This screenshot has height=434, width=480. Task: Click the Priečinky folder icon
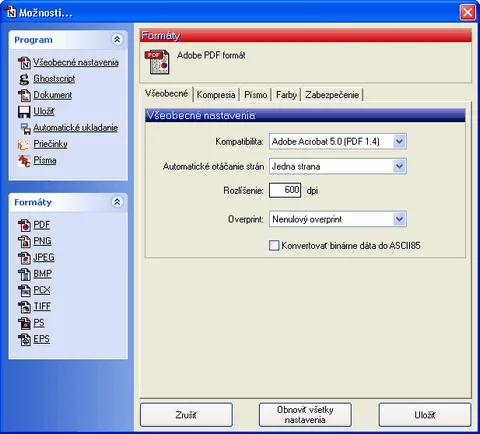click(x=24, y=144)
